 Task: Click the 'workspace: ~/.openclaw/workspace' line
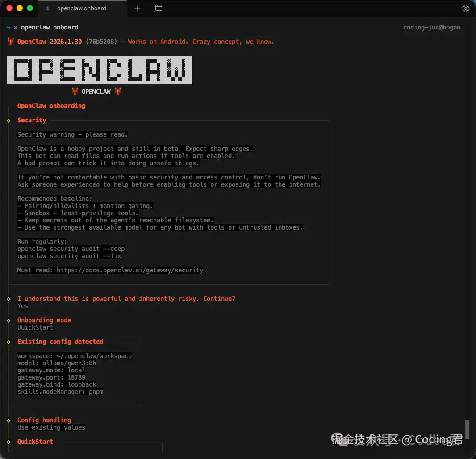(75, 356)
